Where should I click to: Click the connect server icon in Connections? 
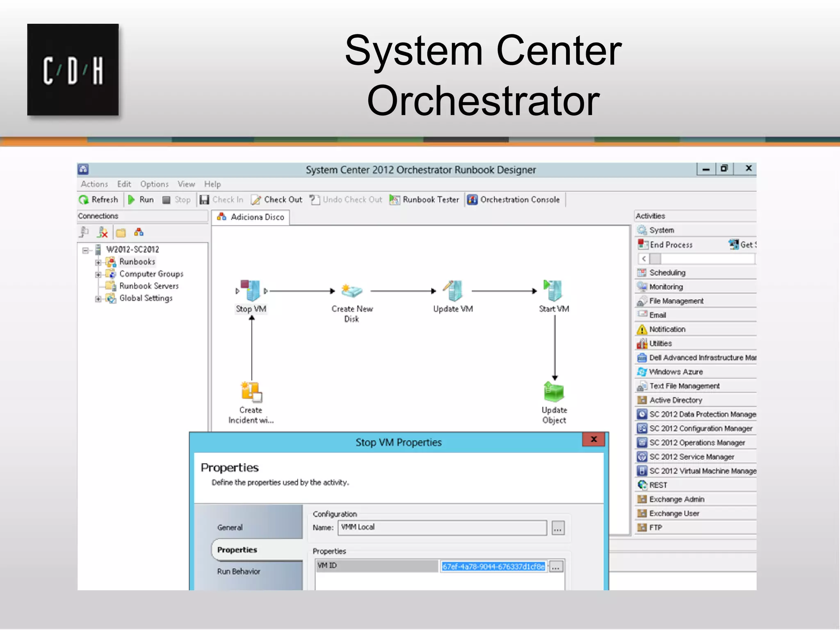[84, 233]
